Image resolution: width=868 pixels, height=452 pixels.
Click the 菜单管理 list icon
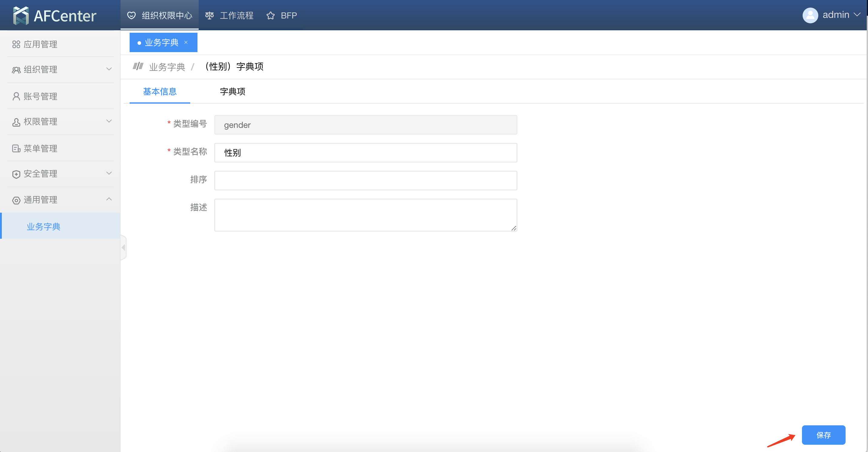pyautogui.click(x=16, y=149)
